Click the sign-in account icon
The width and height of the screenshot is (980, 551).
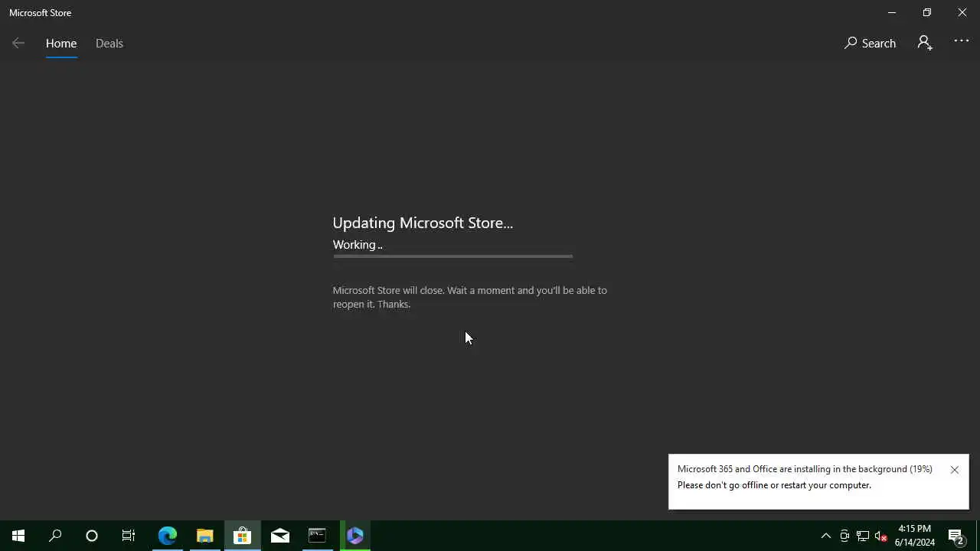point(925,43)
